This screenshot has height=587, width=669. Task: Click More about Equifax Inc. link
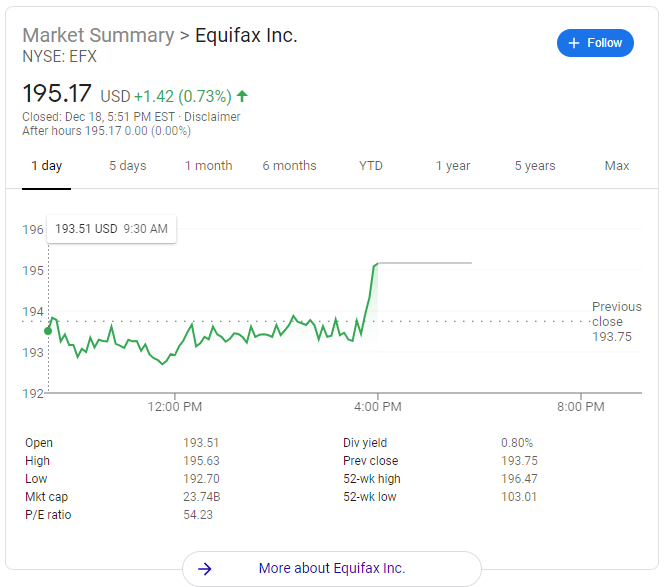tap(331, 568)
